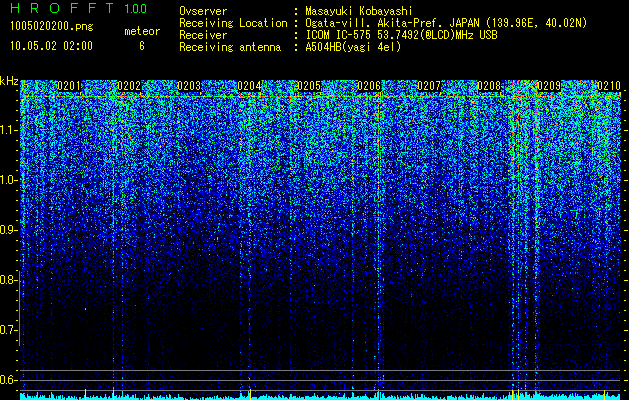Click the 0203 time marker
This screenshot has height=400, width=629.
[x=189, y=86]
